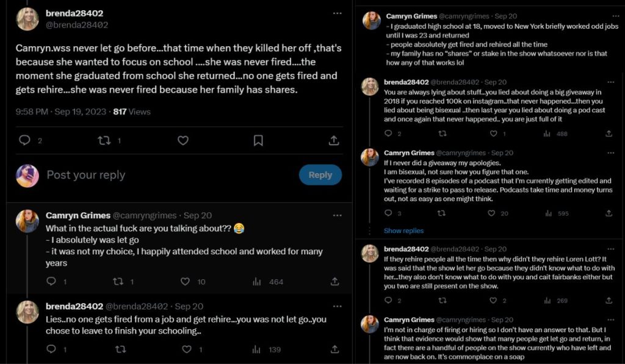Like the main post by brenda28402

pyautogui.click(x=182, y=140)
